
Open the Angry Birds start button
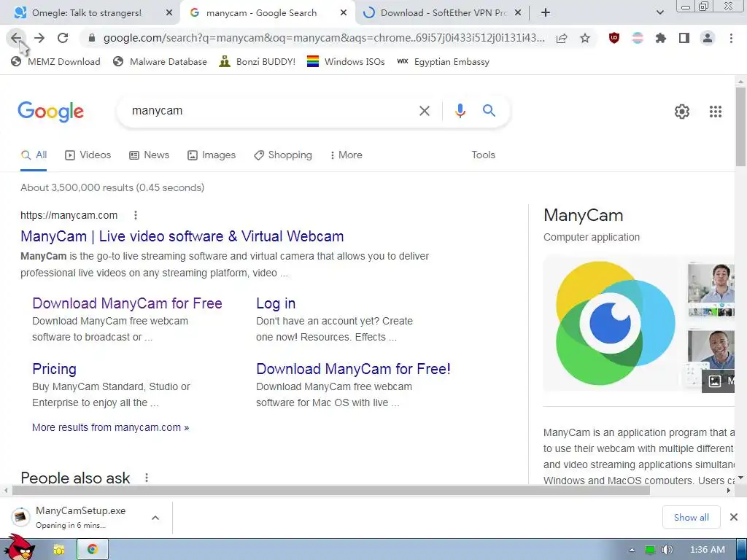pos(21,548)
